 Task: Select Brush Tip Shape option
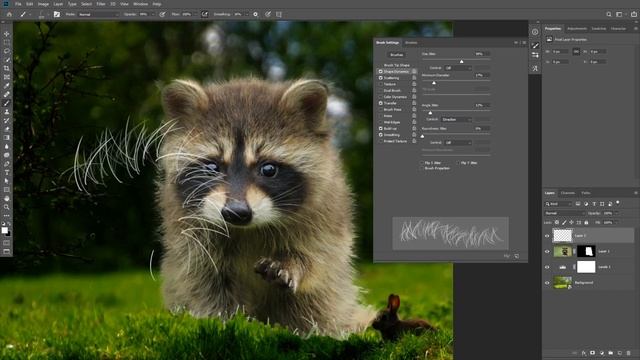(x=396, y=65)
